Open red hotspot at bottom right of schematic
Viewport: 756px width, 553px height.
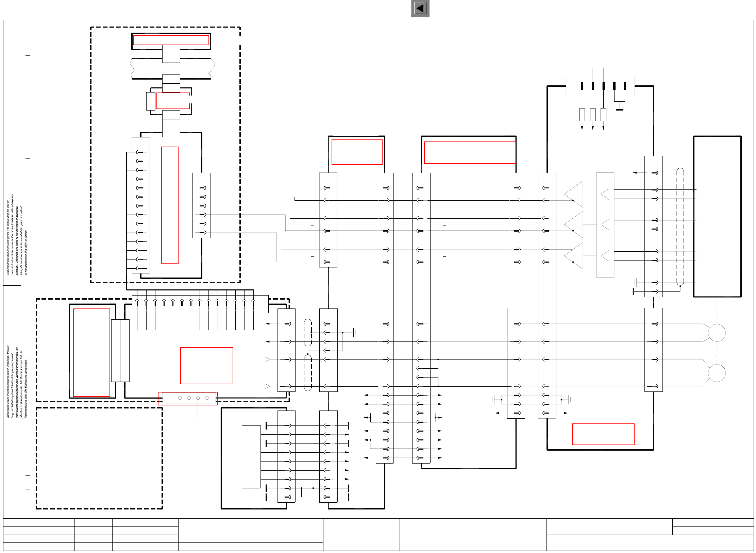603,434
